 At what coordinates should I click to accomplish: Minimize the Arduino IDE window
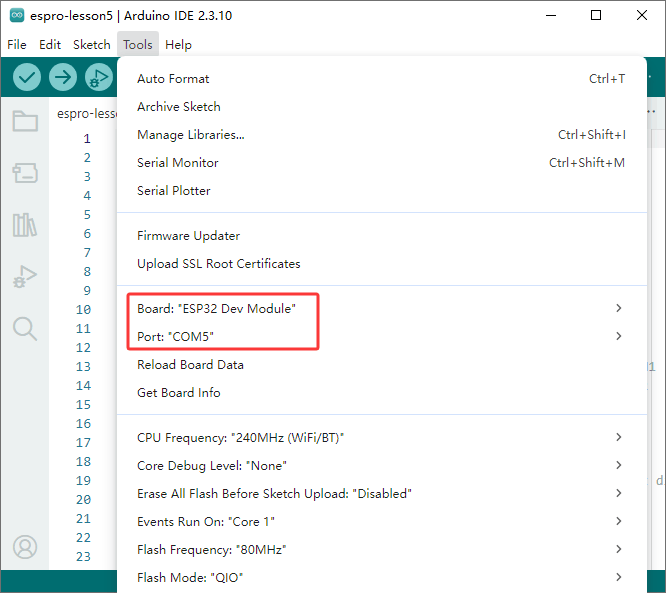[551, 15]
